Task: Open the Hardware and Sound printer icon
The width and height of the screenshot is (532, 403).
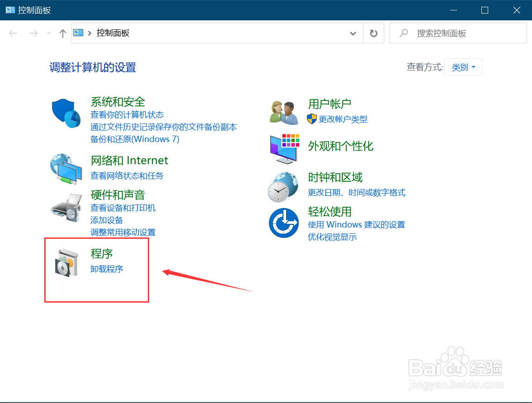Action: point(66,208)
